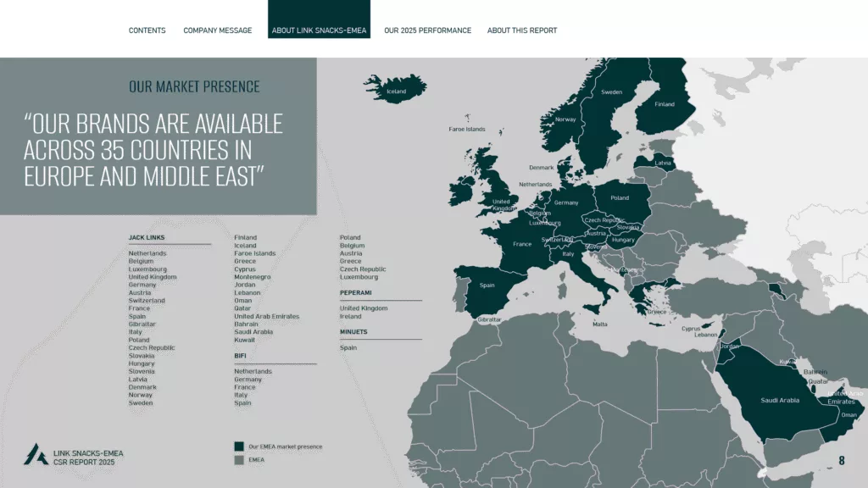This screenshot has width=868, height=488.
Task: Click Saudi Arabia on the map
Action: 780,400
